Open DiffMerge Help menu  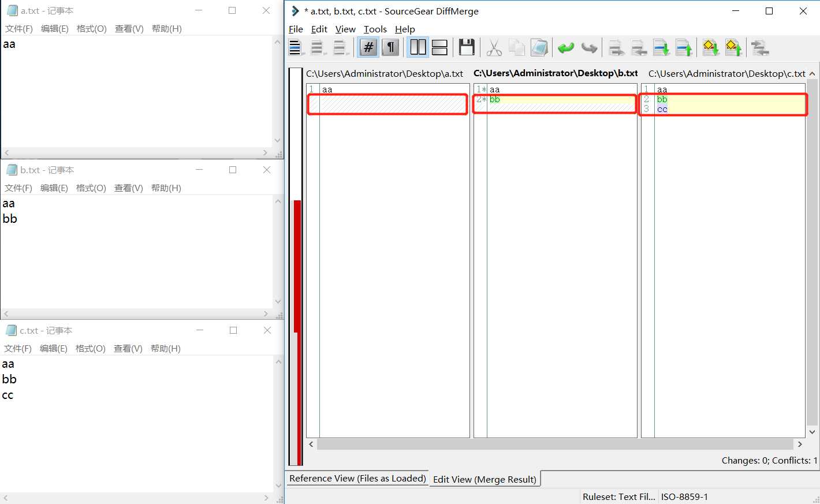tap(405, 29)
